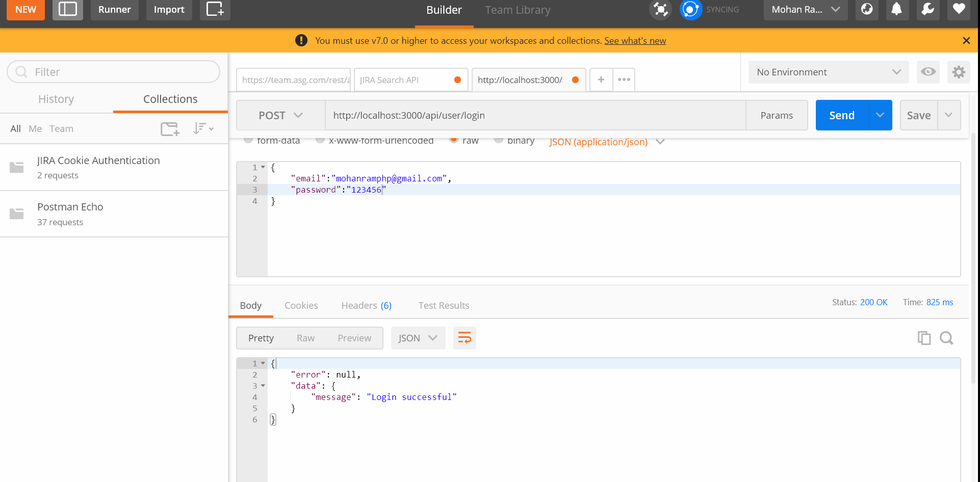Open the notifications bell
The height and width of the screenshot is (482, 980).
tap(897, 9)
